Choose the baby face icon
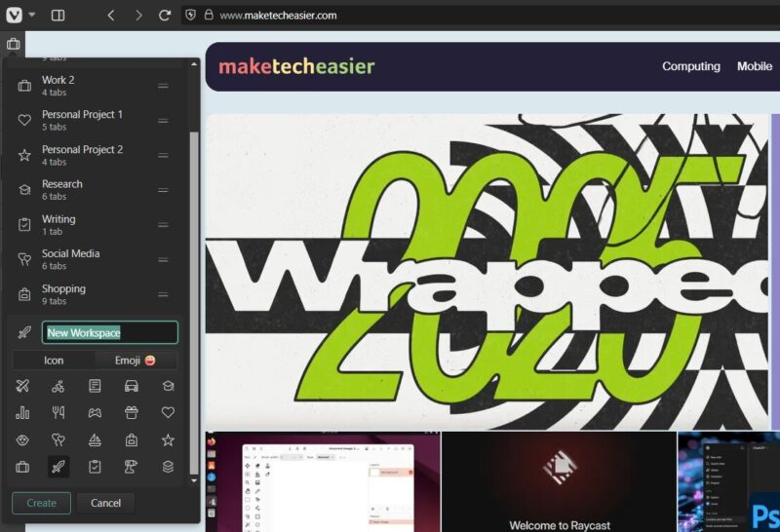780x532 pixels. click(x=22, y=440)
